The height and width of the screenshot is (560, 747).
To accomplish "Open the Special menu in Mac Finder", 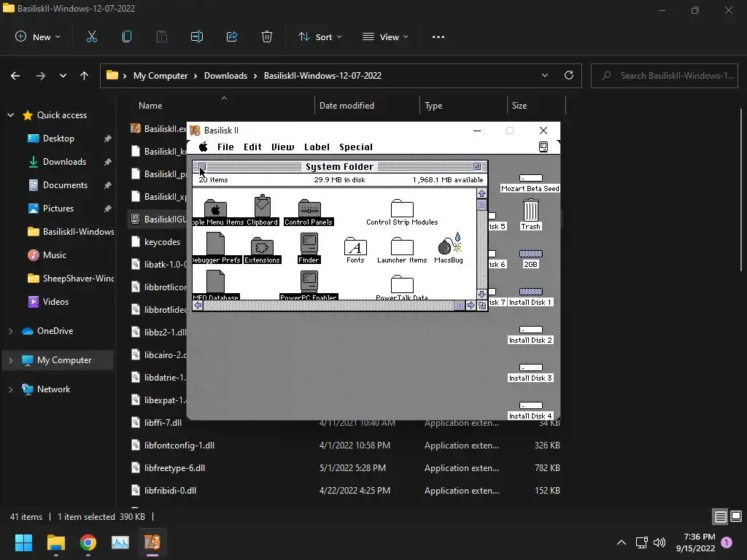I will click(x=356, y=147).
